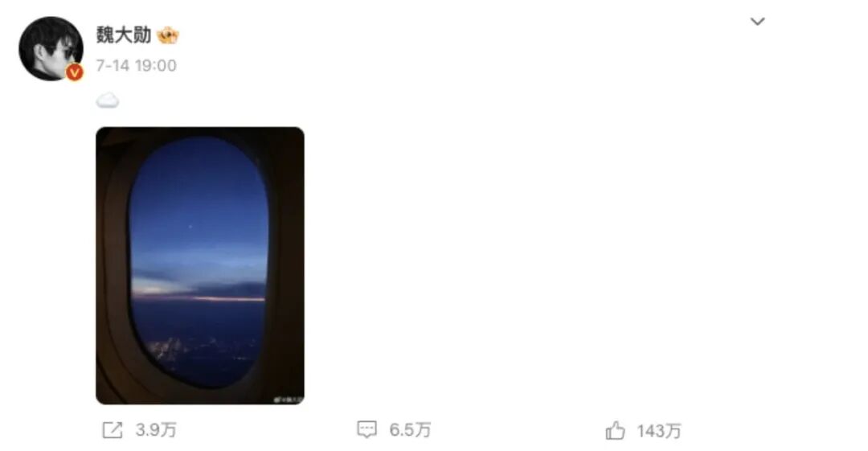Open 魏大勋's profile avatar

51,49
